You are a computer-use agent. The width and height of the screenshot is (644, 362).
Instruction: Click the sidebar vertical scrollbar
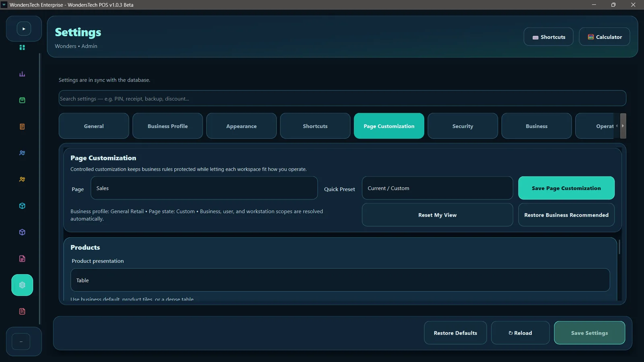(x=39, y=189)
